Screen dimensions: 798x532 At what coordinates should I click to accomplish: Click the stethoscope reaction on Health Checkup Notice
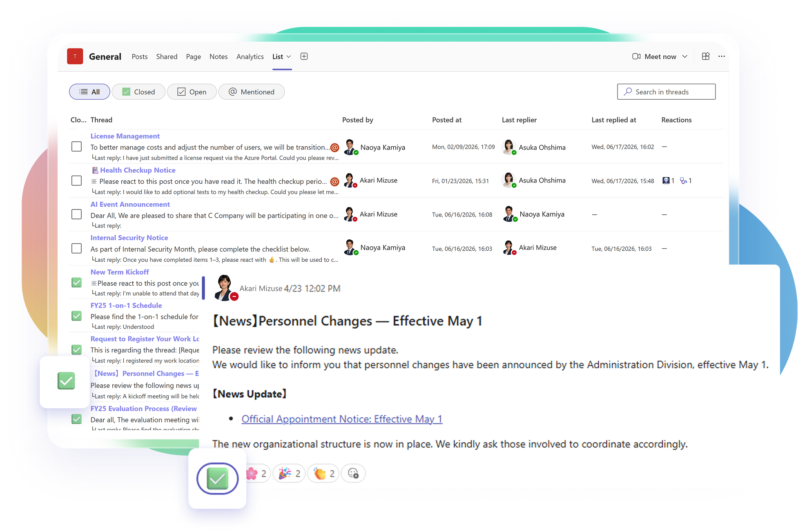click(686, 181)
